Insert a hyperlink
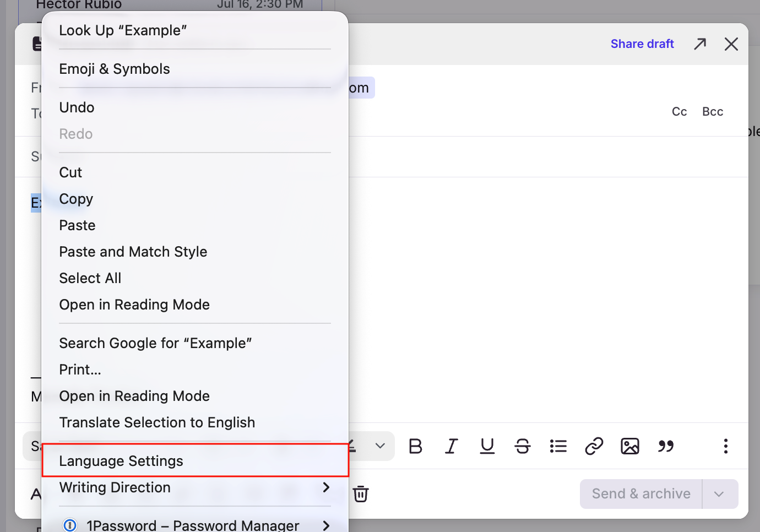The height and width of the screenshot is (532, 760). [594, 446]
